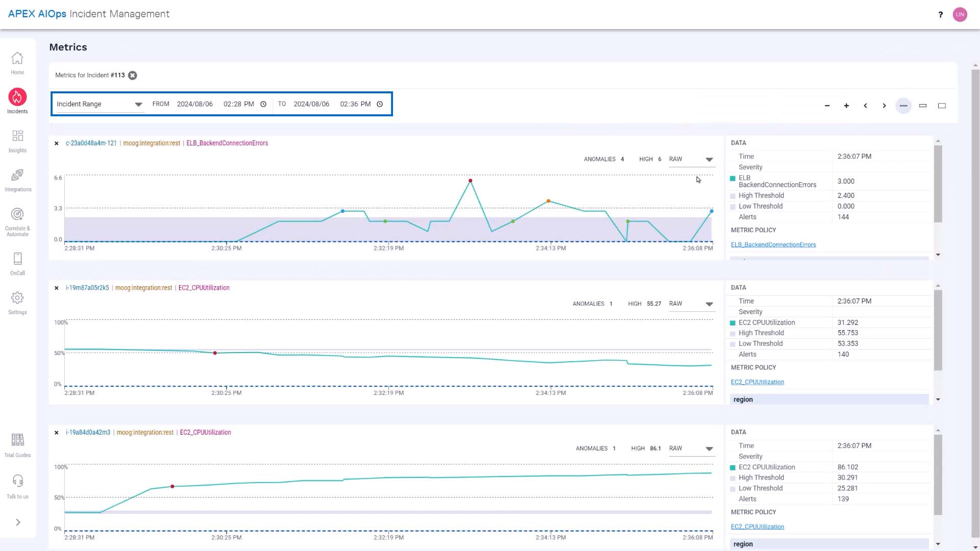Open the help question mark icon
The height and width of the screenshot is (551, 980).
pos(940,14)
